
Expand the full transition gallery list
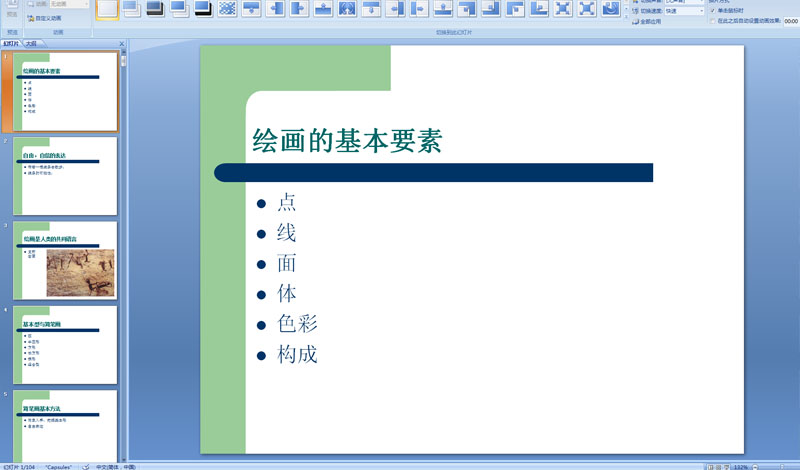[627, 16]
